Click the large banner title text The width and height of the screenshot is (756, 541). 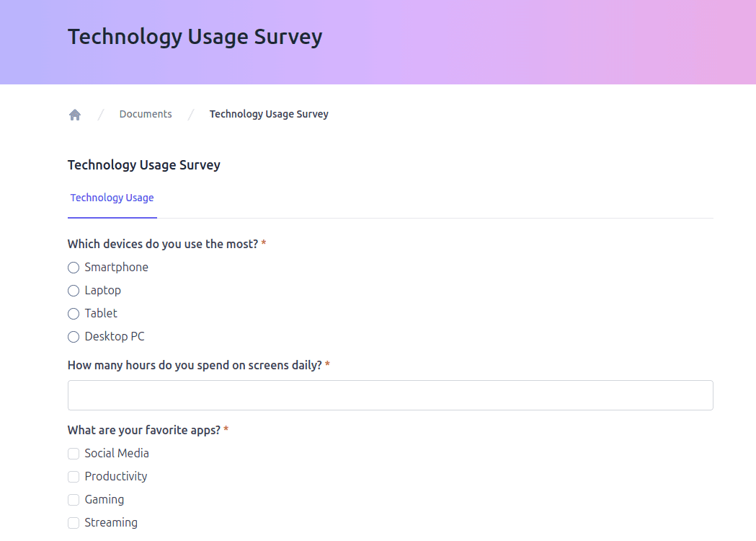point(195,37)
